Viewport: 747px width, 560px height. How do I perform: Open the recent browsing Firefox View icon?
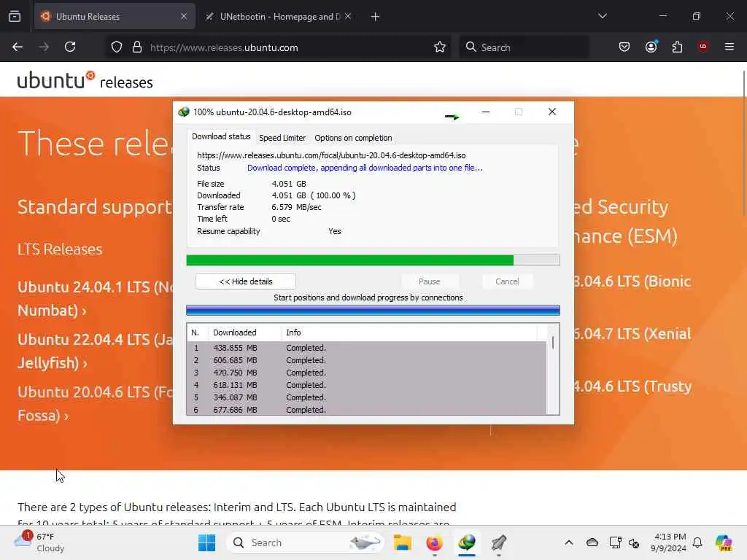pos(15,16)
